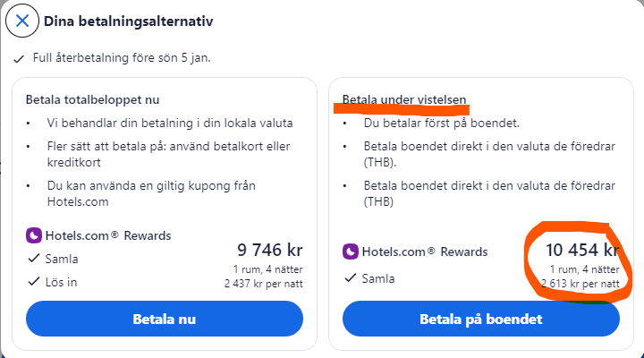This screenshot has width=644, height=358.
Task: Click the Lös in checkmark icon
Action: pyautogui.click(x=34, y=283)
